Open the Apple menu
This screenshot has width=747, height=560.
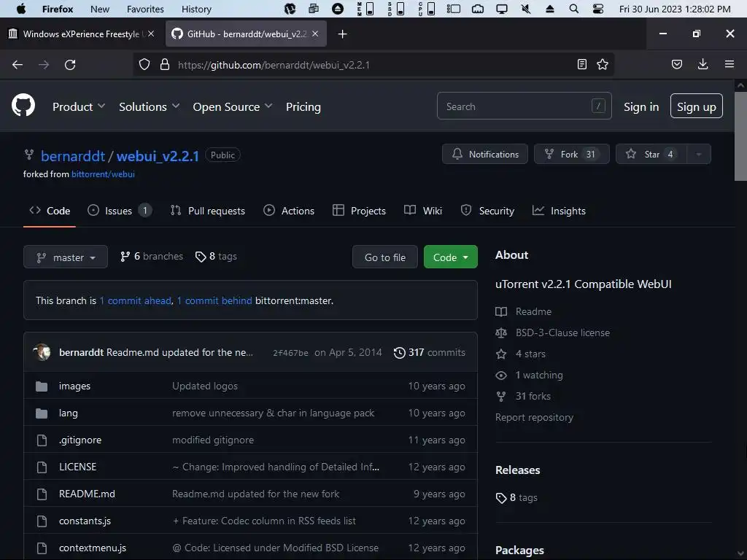tap(21, 9)
